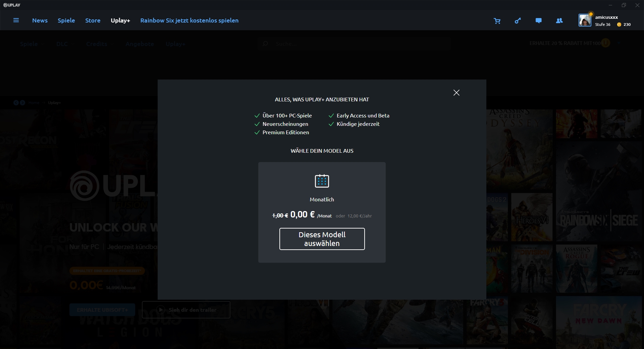Open the friends list icon
Image resolution: width=644 pixels, height=349 pixels.
[559, 21]
